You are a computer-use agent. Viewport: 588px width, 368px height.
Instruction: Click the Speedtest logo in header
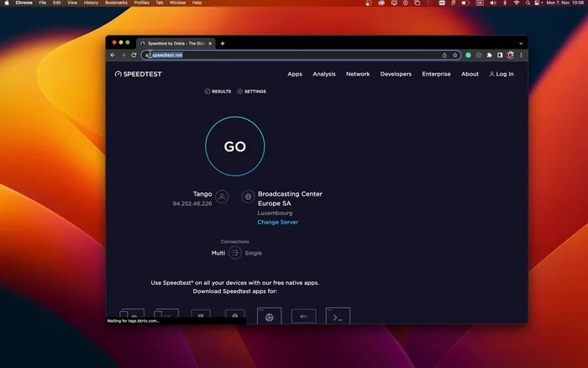[x=139, y=74]
